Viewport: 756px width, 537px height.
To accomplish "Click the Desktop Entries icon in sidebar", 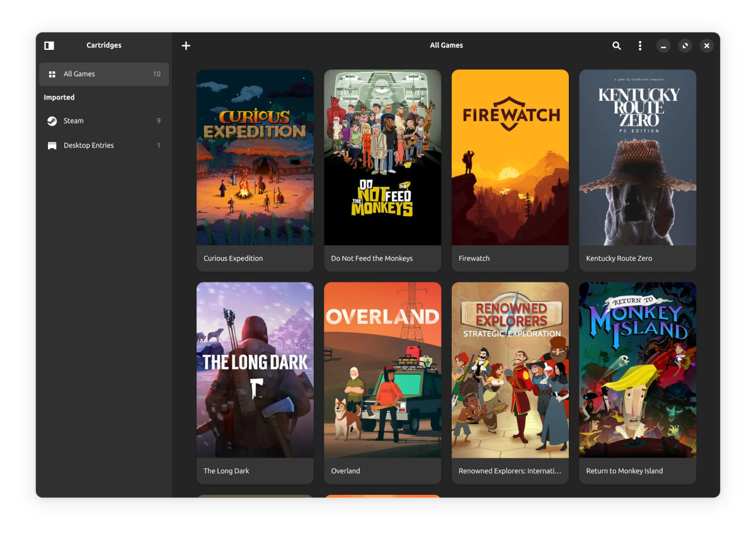I will 52,146.
